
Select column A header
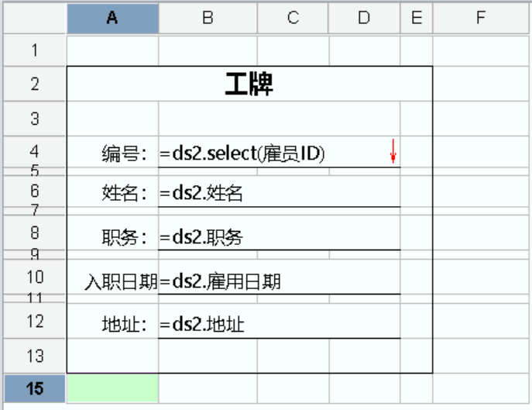[x=112, y=19]
